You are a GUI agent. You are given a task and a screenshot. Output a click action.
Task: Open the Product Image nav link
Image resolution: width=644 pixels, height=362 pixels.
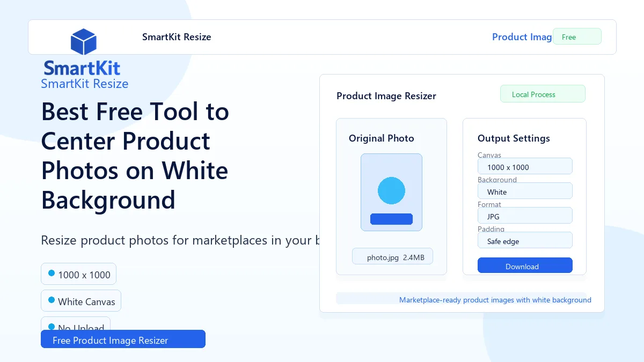coord(522,37)
